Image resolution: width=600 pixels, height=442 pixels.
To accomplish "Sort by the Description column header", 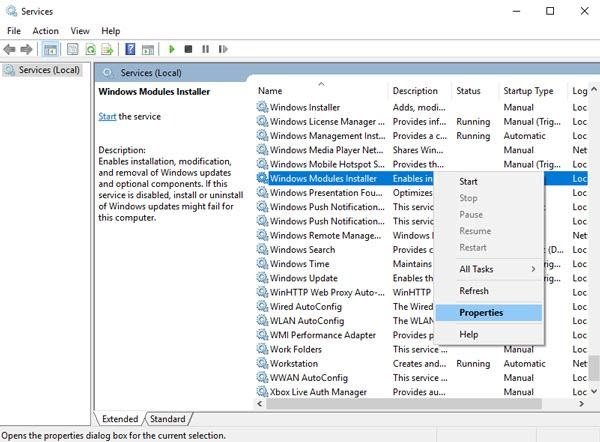I will pos(419,91).
